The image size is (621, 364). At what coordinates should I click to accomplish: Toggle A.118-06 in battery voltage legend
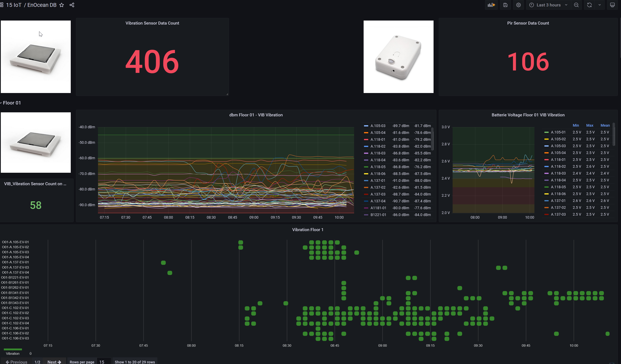(558, 194)
